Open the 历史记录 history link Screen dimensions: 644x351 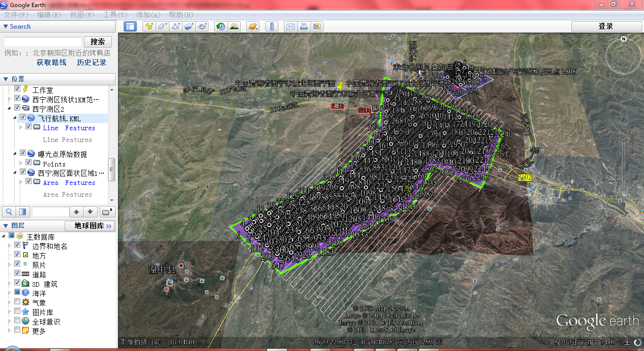click(x=92, y=62)
